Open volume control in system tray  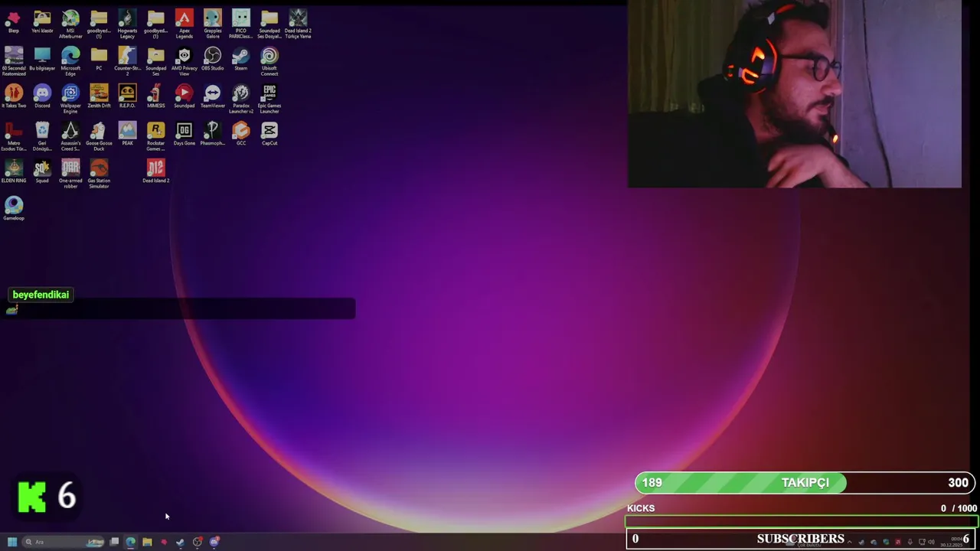(x=931, y=542)
